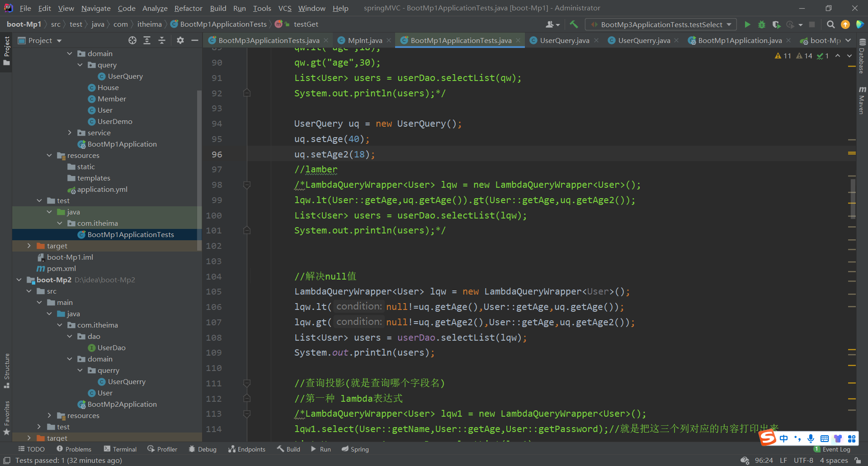868x466 pixels.
Task: Click the locate-in-project target icon
Action: click(x=132, y=41)
